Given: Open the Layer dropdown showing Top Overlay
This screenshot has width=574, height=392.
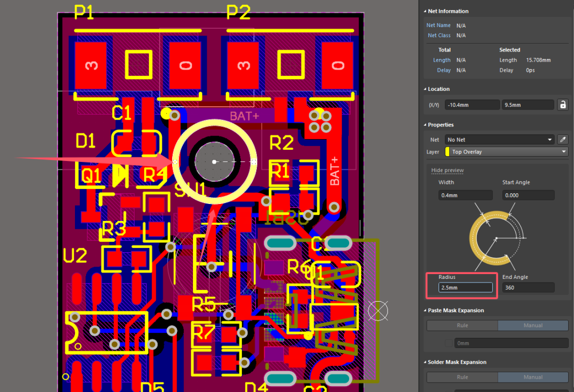Looking at the screenshot, I should (x=508, y=152).
